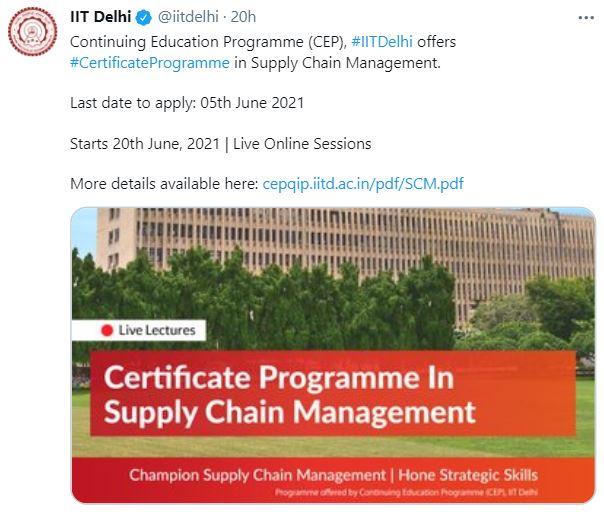Click the "Starts 20th June, 2021" line
This screenshot has height=512, width=604.
click(220, 143)
